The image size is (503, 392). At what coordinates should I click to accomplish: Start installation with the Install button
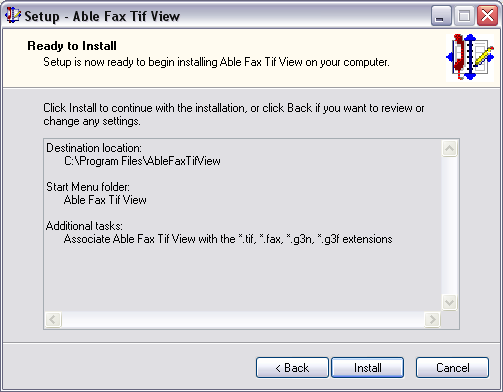pyautogui.click(x=368, y=368)
